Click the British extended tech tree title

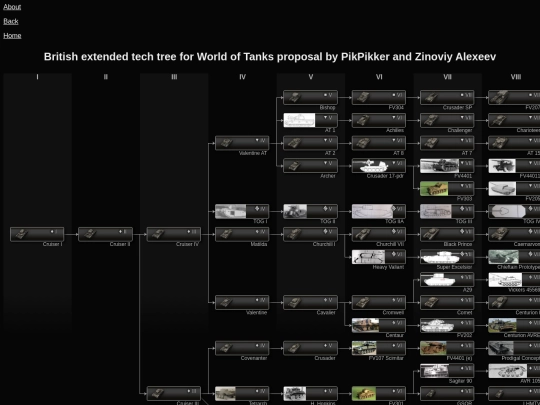click(270, 57)
